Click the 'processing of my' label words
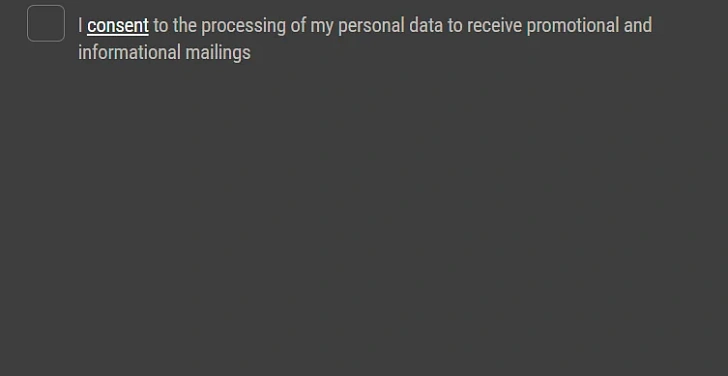This screenshot has width=728, height=376. tap(267, 26)
